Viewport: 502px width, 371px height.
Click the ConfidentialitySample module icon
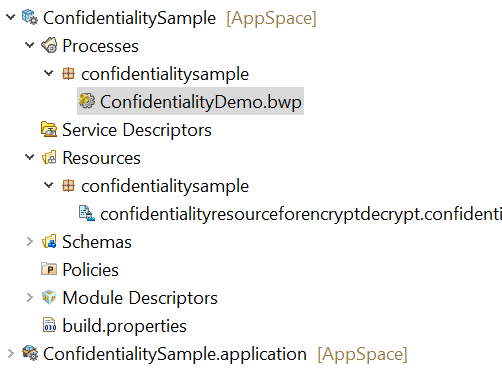tap(30, 17)
